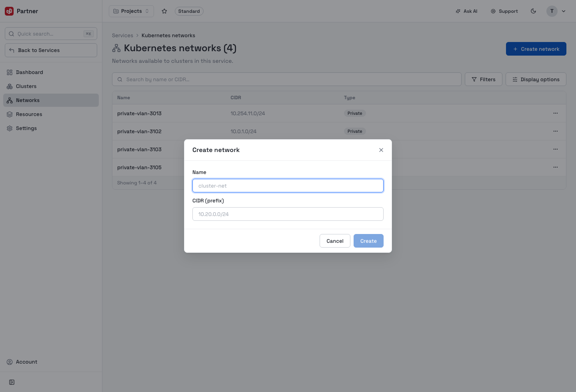
Task: Collapse the sidebar with the panel icon
Action: pos(12,382)
